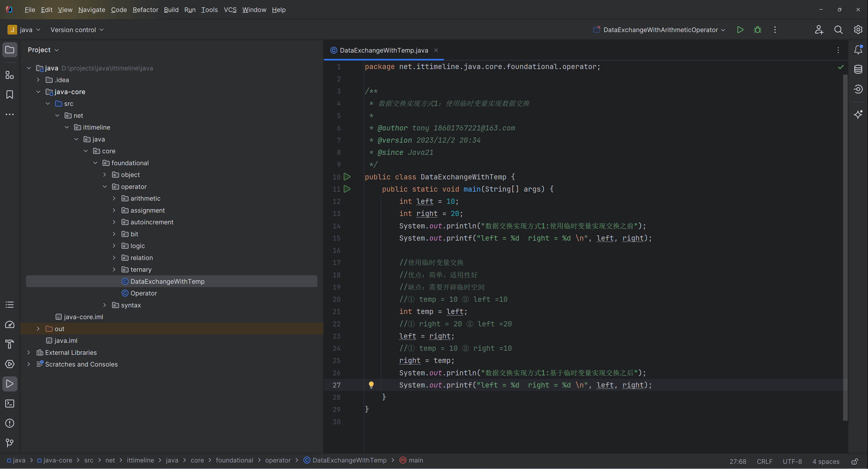The height and width of the screenshot is (469, 868).
Task: Open Code With Me user icon
Action: pos(819,30)
